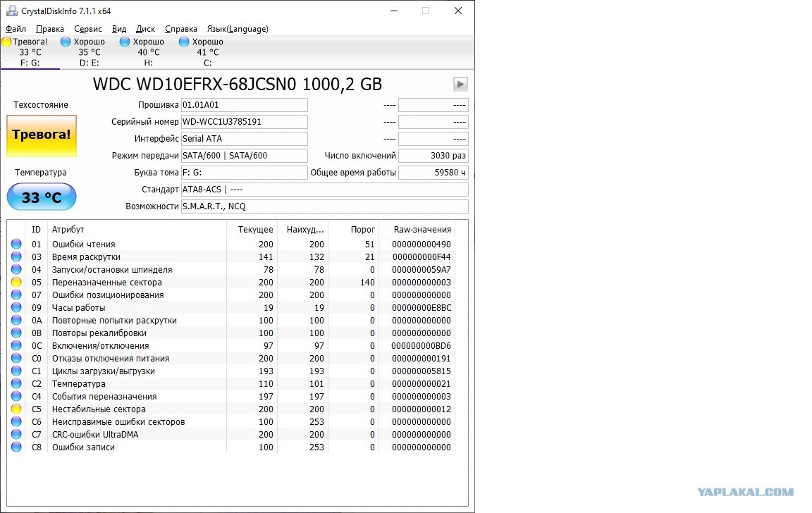The width and height of the screenshot is (812, 513).
Task: Click the blue status icon for Ошибки чтения
Action: 17,244
